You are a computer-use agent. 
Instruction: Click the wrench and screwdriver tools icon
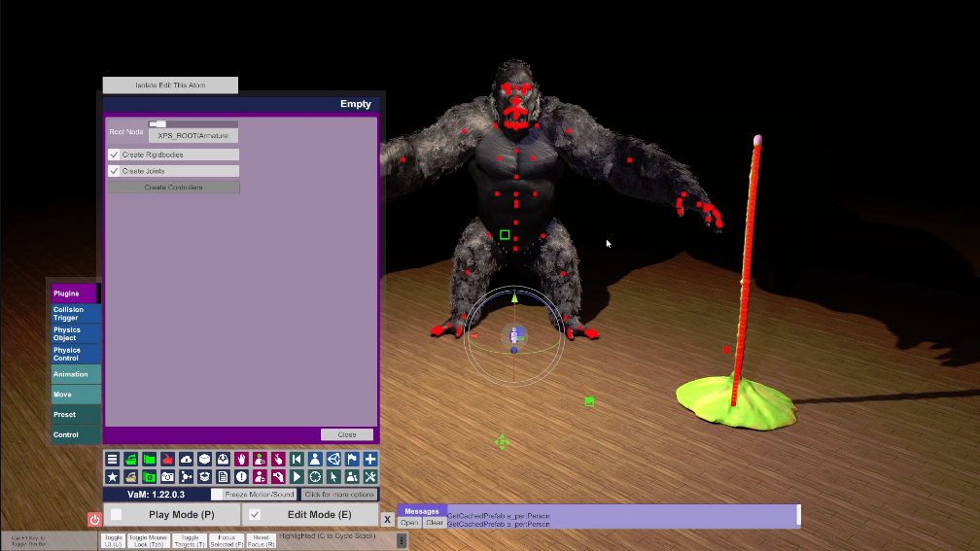pos(370,476)
